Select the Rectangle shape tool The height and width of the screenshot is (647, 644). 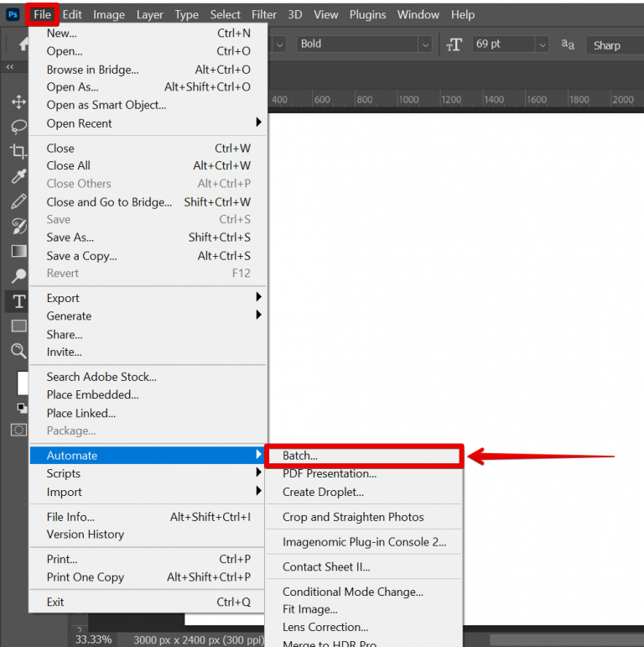click(18, 326)
